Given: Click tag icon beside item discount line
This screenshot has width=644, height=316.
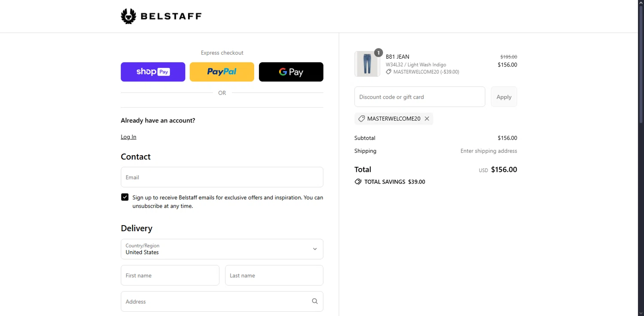Looking at the screenshot, I should pyautogui.click(x=389, y=72).
